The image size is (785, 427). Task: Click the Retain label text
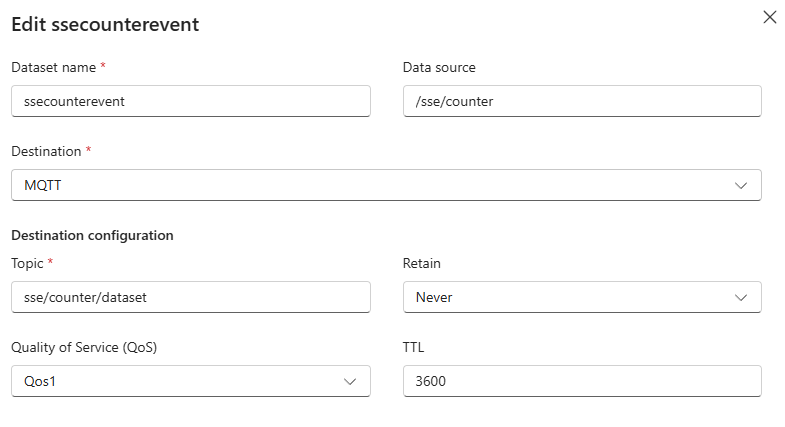(421, 263)
